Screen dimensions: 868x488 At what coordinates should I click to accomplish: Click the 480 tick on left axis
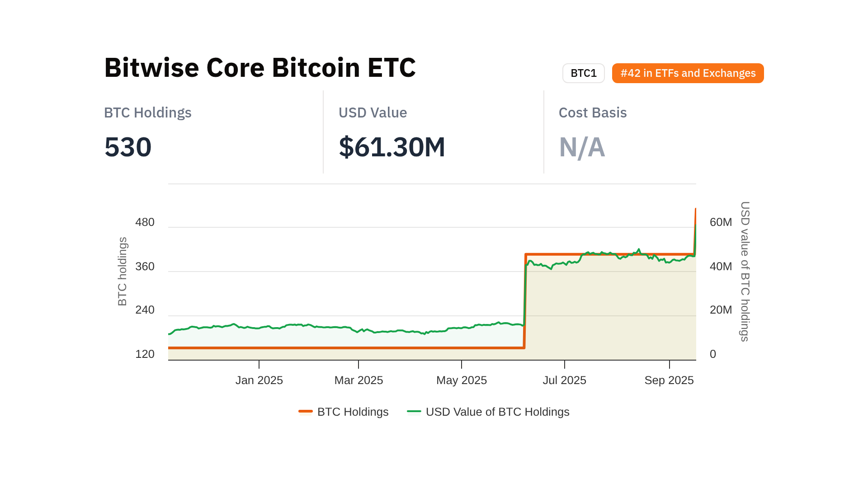tap(145, 222)
